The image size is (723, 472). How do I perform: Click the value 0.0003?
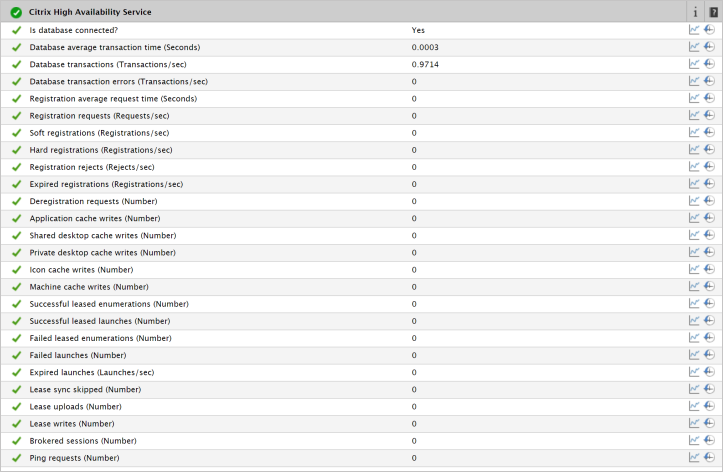click(425, 47)
